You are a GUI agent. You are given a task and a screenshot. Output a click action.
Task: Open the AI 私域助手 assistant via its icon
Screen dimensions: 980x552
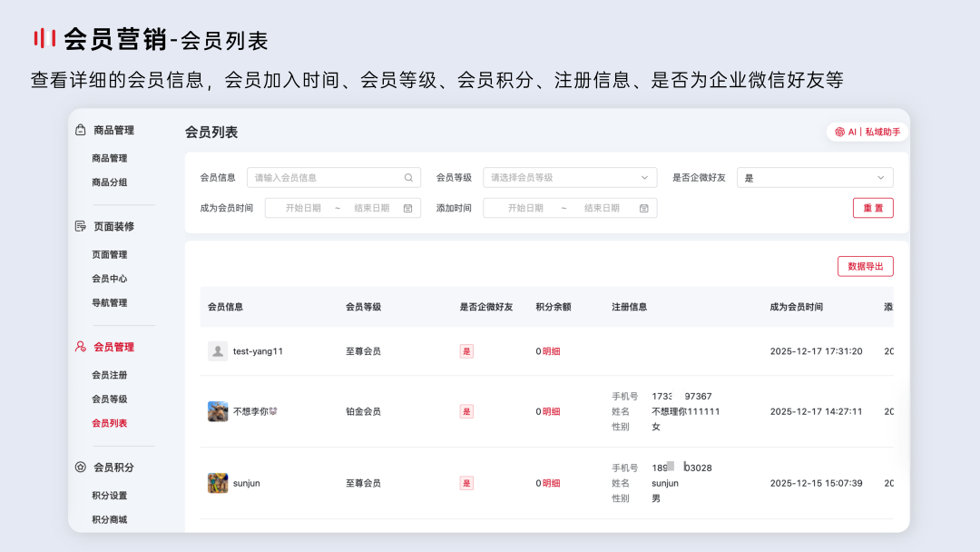[x=838, y=131]
